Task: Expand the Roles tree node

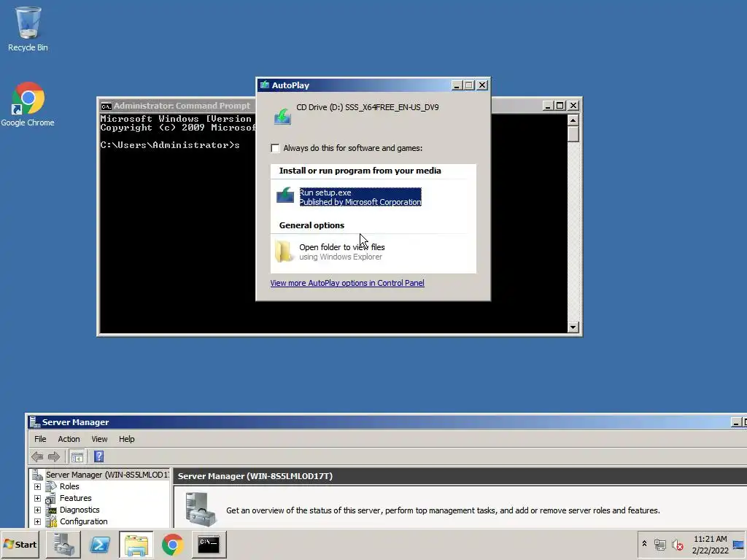Action: point(37,486)
